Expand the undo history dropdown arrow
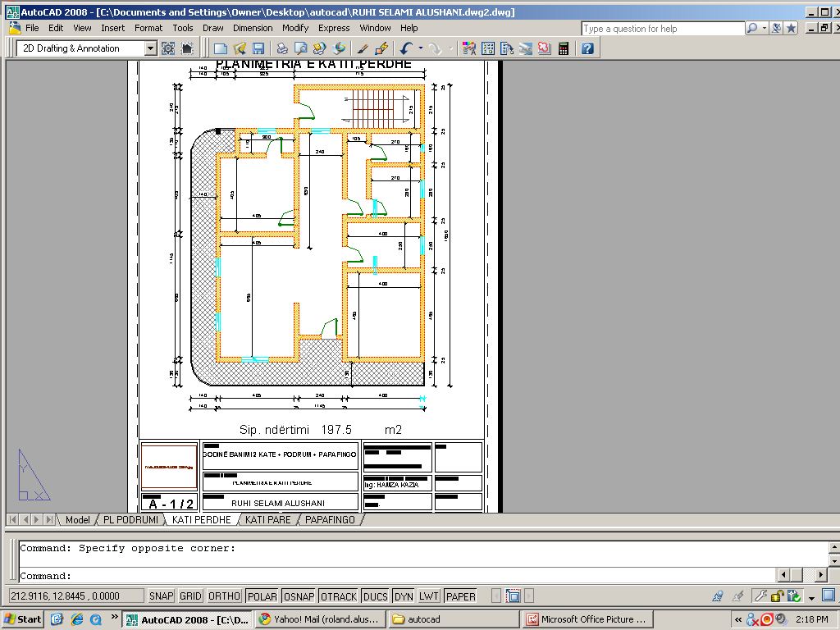This screenshot has height=630, width=840. (421, 48)
